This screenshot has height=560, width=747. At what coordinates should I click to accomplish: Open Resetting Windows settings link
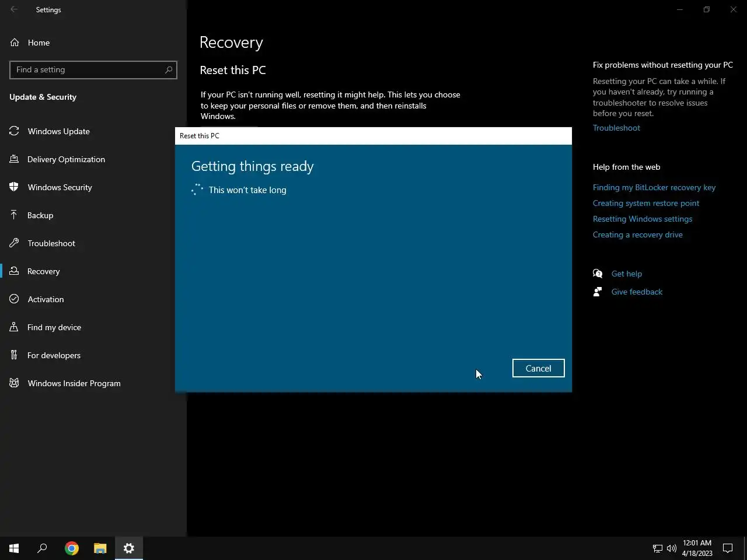pyautogui.click(x=643, y=219)
